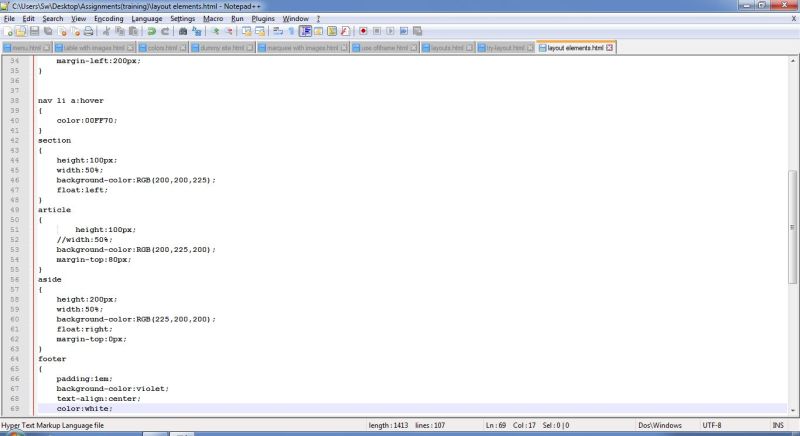Toggle Word Wrap toolbar button

click(278, 31)
